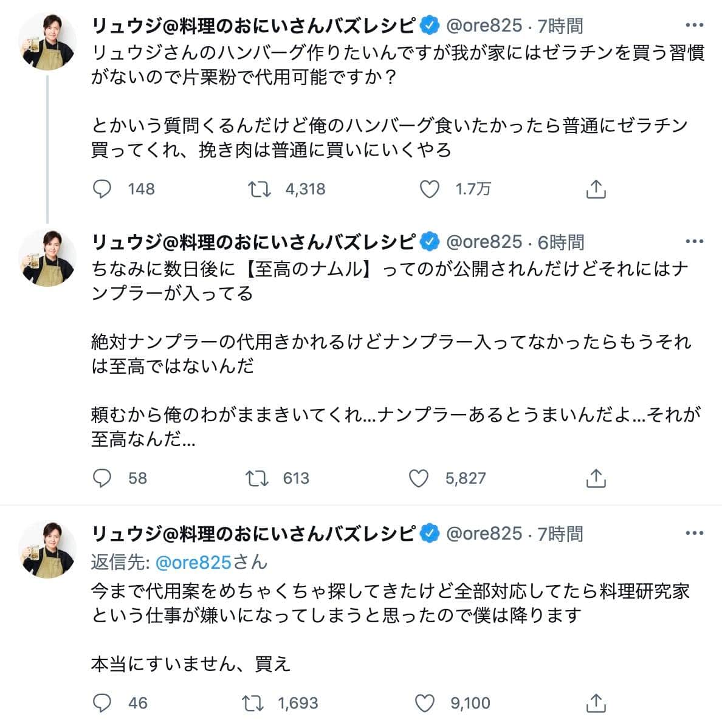The image size is (722, 728).
Task: Like the tweet with 9,100 likes
Action: (424, 703)
